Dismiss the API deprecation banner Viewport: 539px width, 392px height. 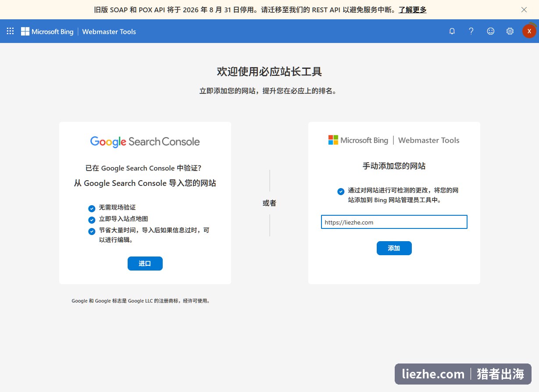point(524,10)
